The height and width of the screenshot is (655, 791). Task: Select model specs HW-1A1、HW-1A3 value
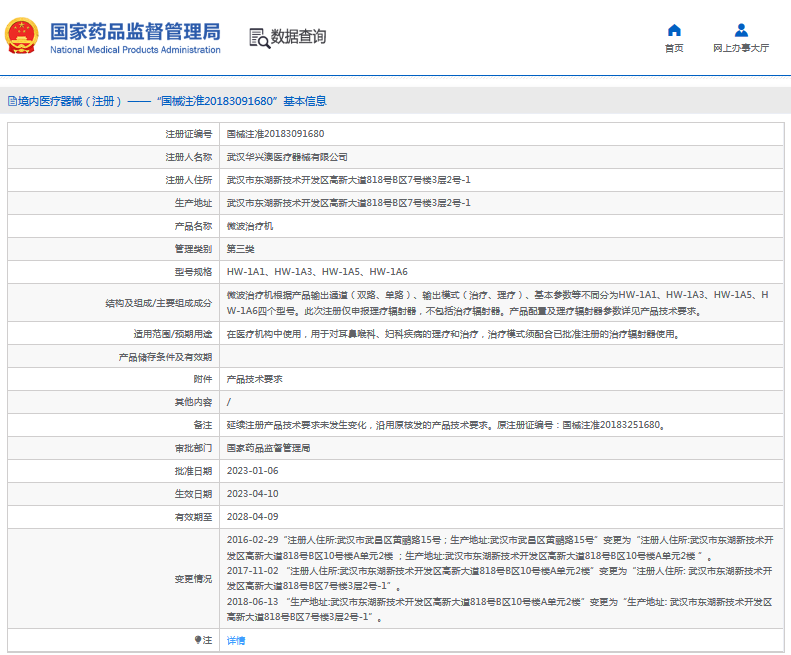coord(317,272)
